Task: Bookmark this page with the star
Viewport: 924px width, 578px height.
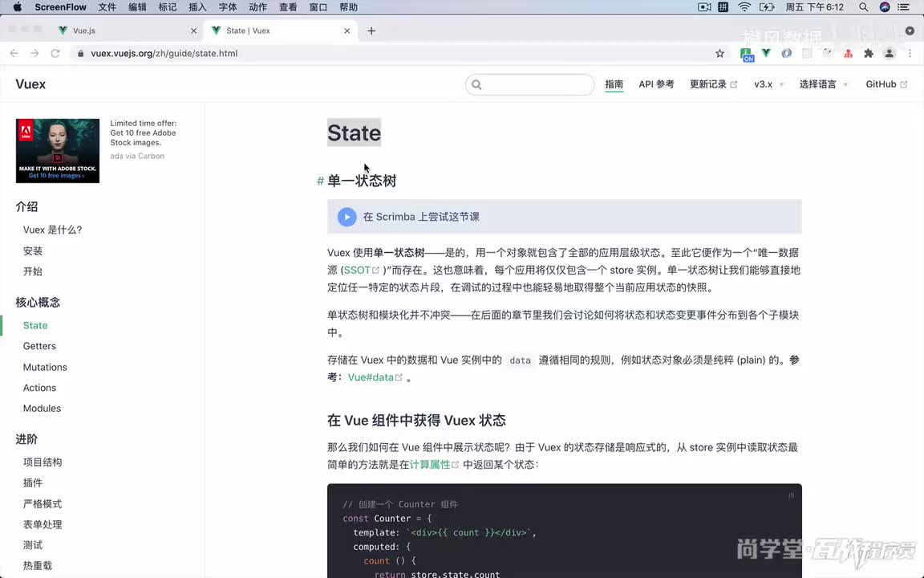Action: [719, 53]
